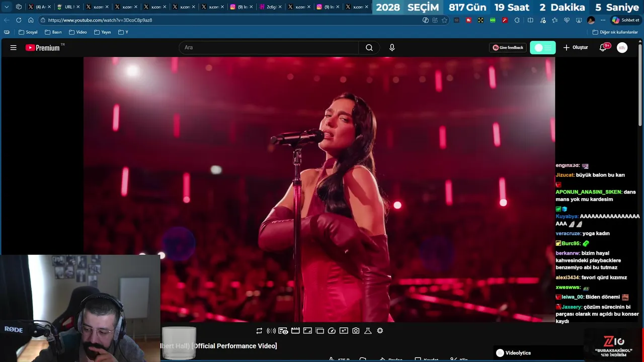Close the URL tab
This screenshot has height=362, width=644.
pos(78,7)
